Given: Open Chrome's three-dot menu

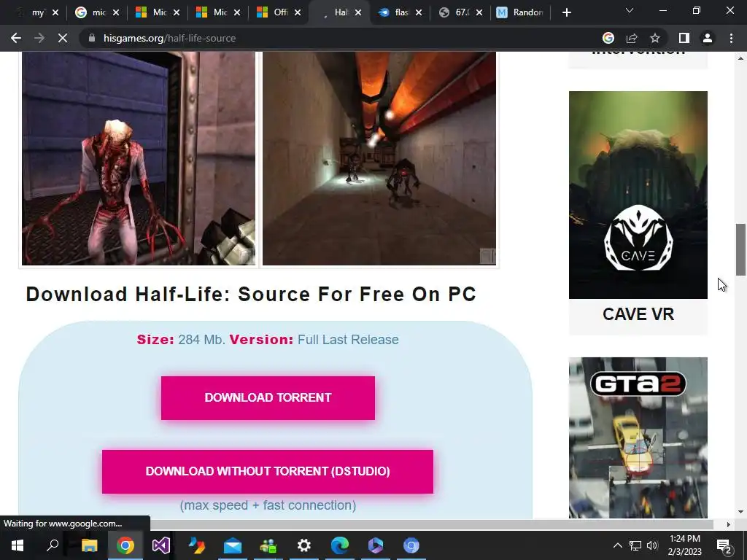Looking at the screenshot, I should coord(731,38).
